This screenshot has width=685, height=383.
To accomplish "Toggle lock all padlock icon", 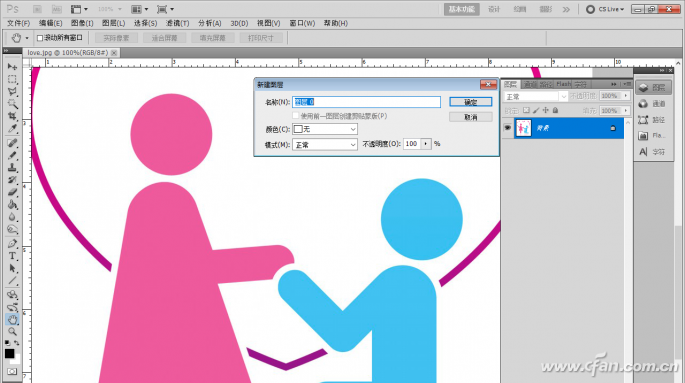I will tap(555, 110).
